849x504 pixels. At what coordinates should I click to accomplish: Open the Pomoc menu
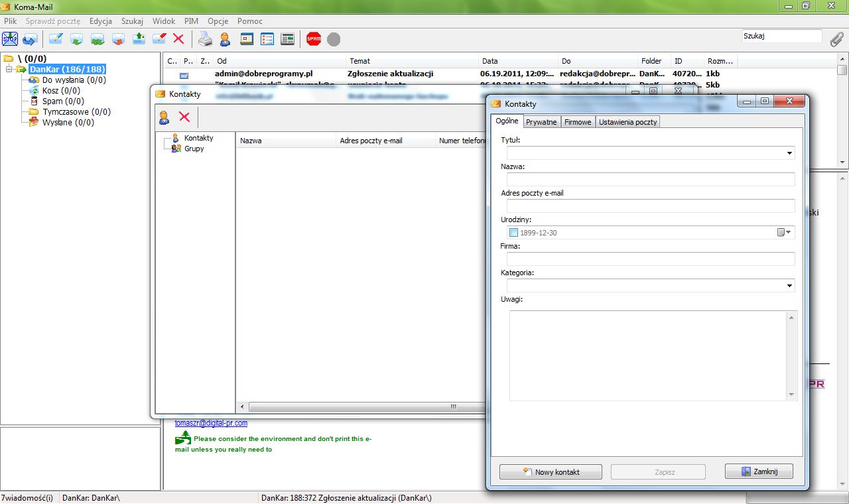[250, 21]
